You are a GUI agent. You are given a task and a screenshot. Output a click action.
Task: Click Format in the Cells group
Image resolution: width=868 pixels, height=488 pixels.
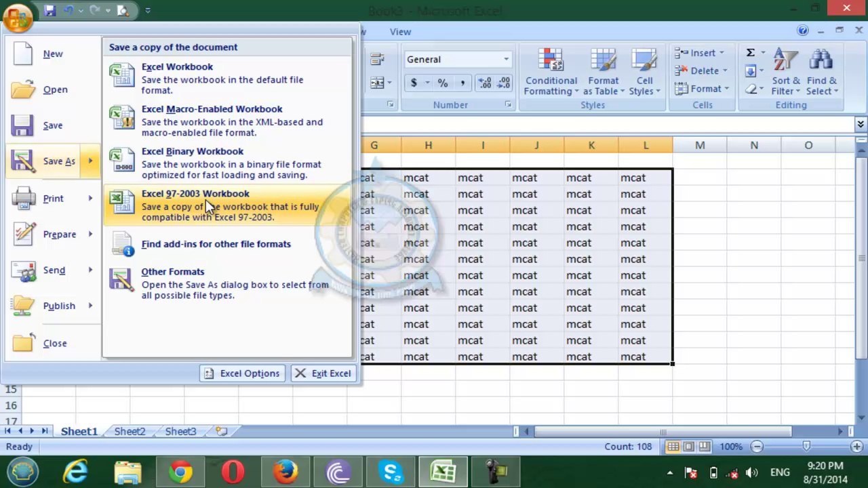point(701,89)
